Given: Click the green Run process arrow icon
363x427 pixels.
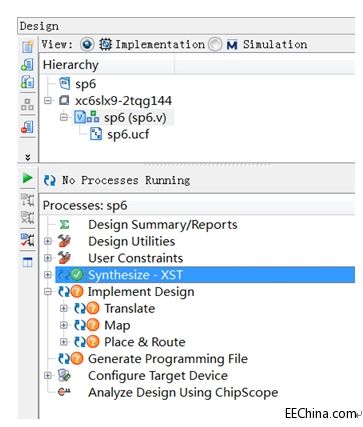Looking at the screenshot, I should tap(27, 178).
